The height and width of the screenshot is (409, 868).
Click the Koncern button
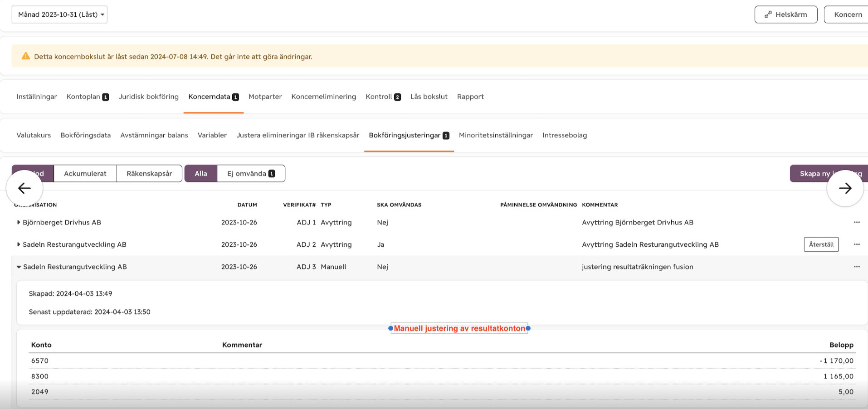846,15
